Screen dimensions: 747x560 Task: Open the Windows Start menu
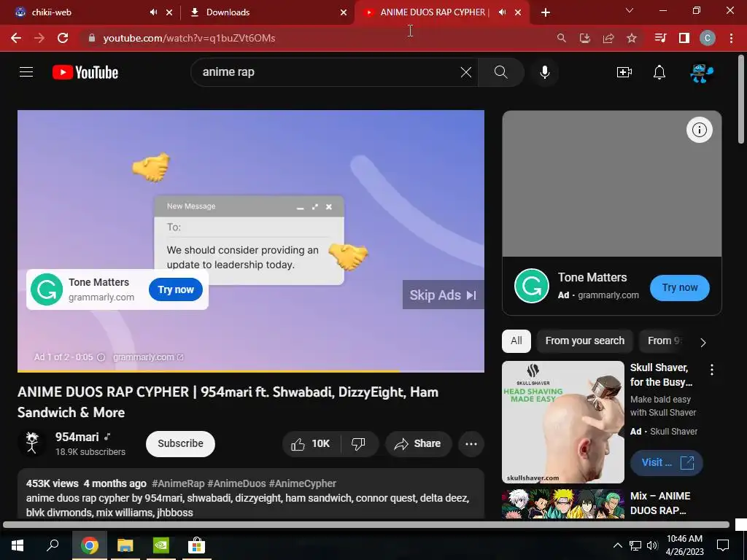[18, 545]
